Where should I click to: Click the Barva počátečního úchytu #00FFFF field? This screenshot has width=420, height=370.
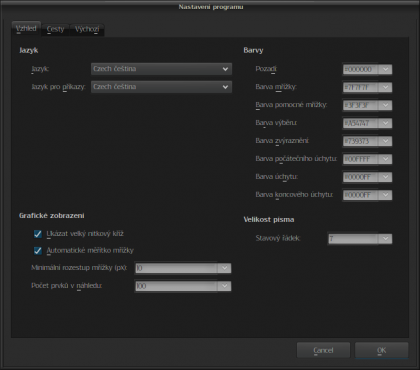(x=361, y=159)
